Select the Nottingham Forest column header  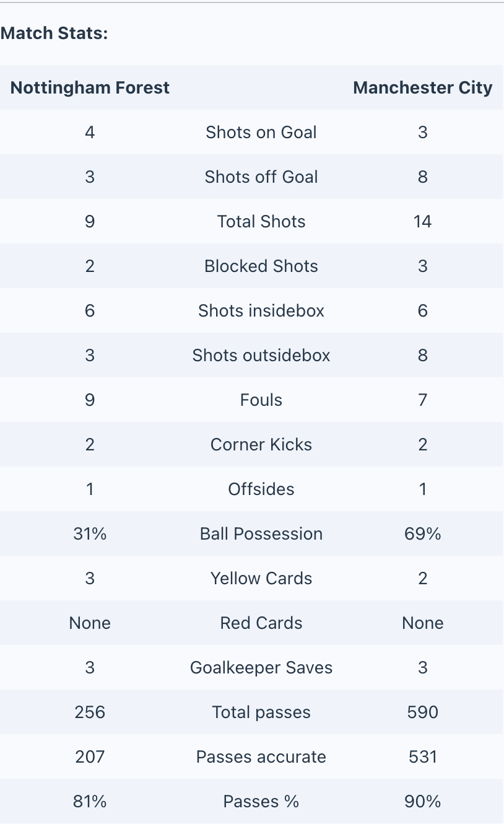90,87
